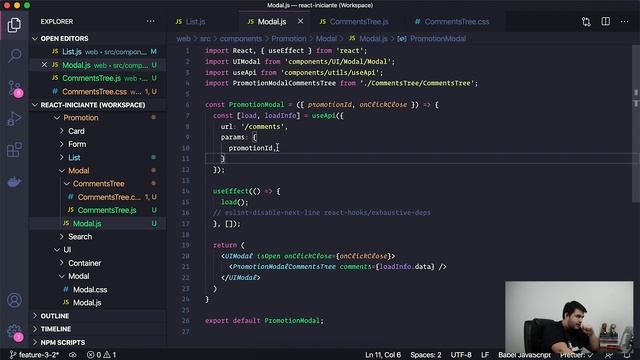640x360 pixels.
Task: Open the Extensions view
Action: 14,150
